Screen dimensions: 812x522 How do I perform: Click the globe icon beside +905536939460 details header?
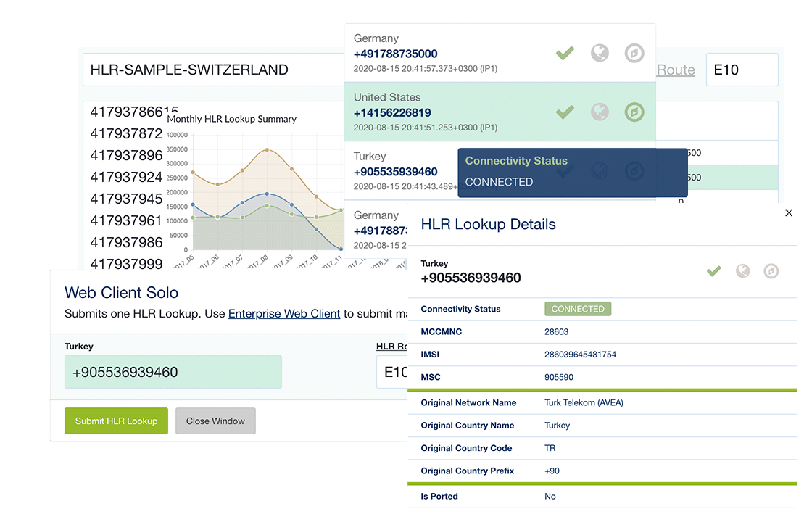pos(742,270)
